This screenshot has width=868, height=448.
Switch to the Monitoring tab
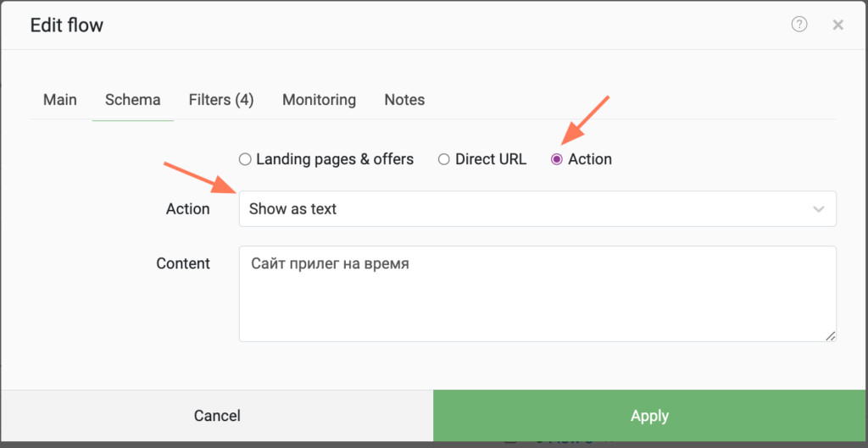(319, 100)
